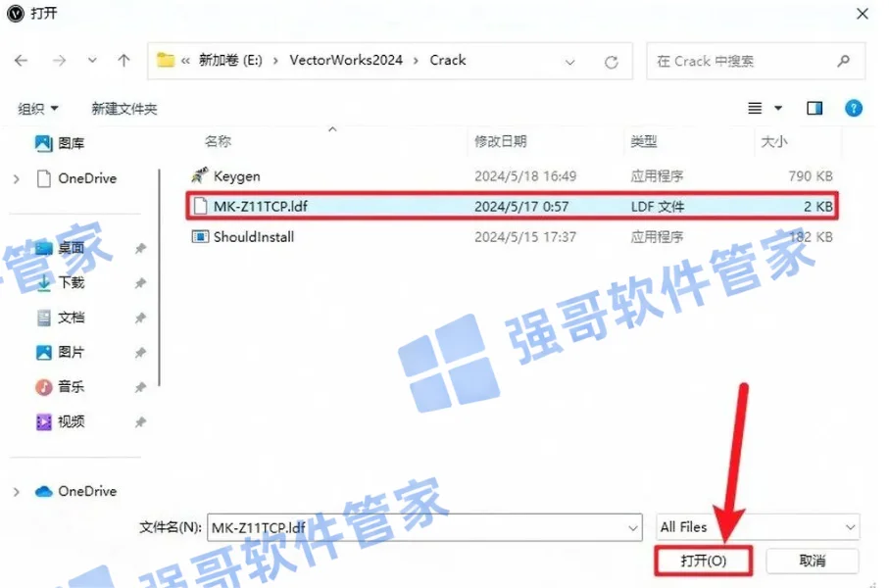This screenshot has width=889, height=588.
Task: Click the pin icon next to 图片
Action: coord(140,353)
